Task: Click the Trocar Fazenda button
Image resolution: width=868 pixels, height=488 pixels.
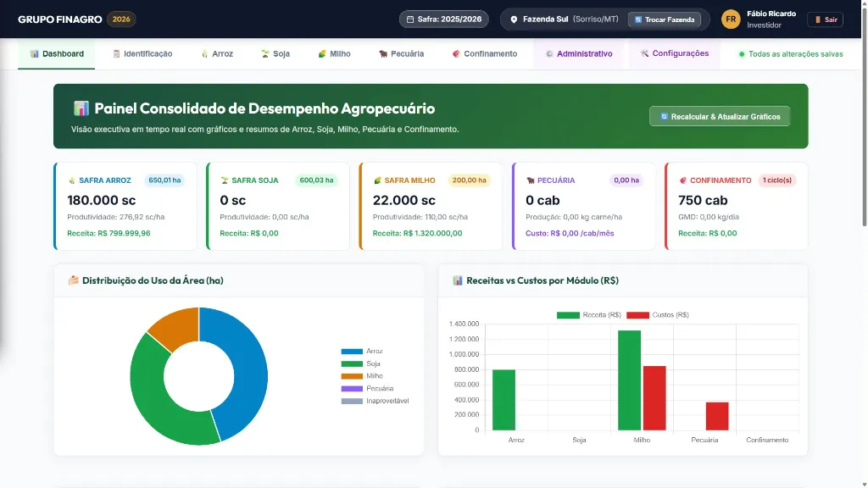Action: point(665,19)
